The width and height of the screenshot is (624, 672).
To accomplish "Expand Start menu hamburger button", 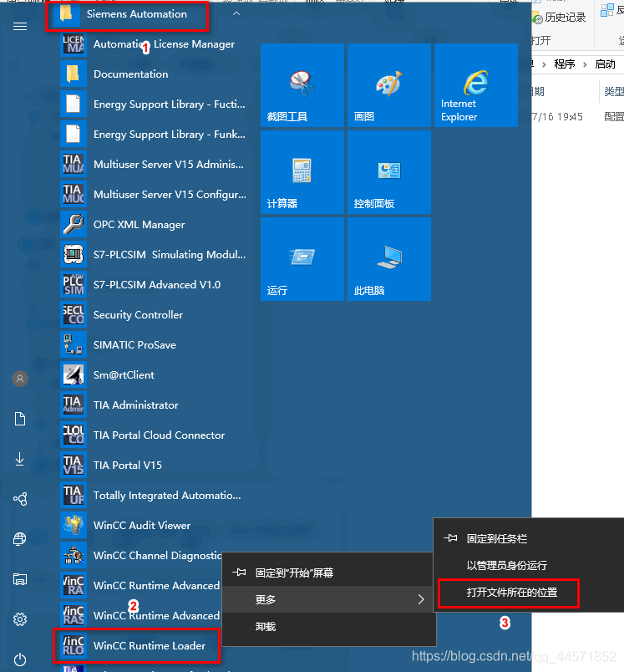I will click(x=20, y=27).
